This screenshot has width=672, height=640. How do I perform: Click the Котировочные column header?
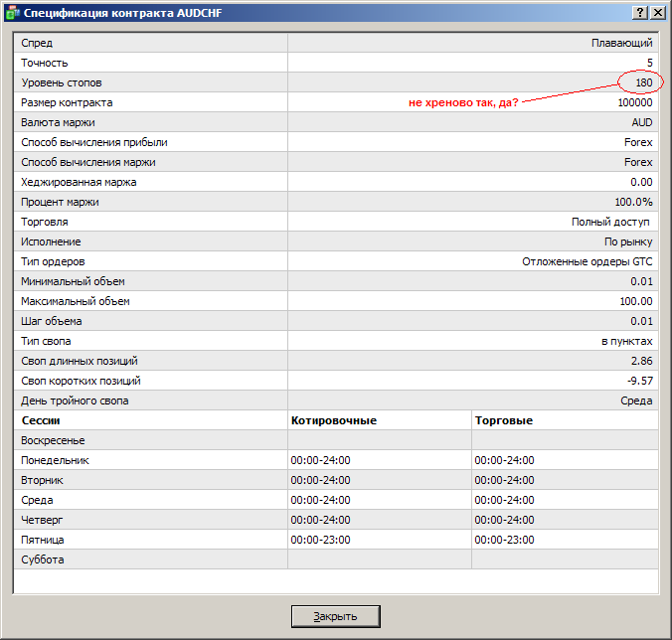pyautogui.click(x=380, y=420)
